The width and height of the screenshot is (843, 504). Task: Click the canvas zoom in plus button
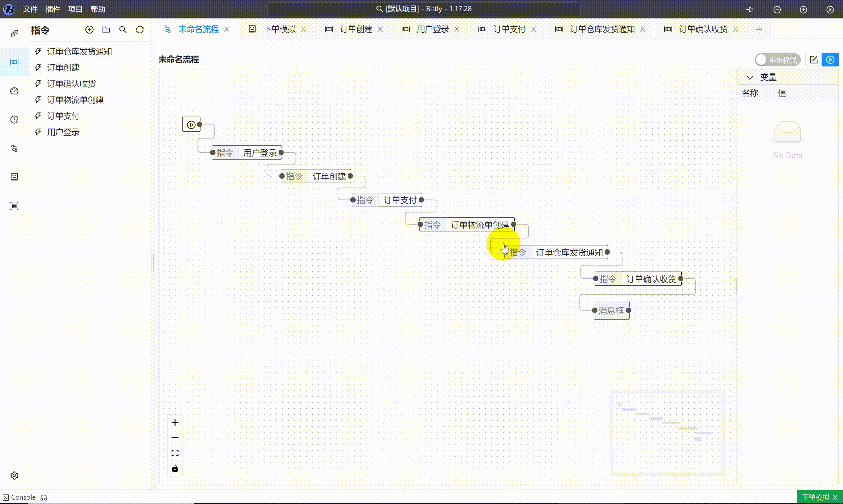pos(175,422)
